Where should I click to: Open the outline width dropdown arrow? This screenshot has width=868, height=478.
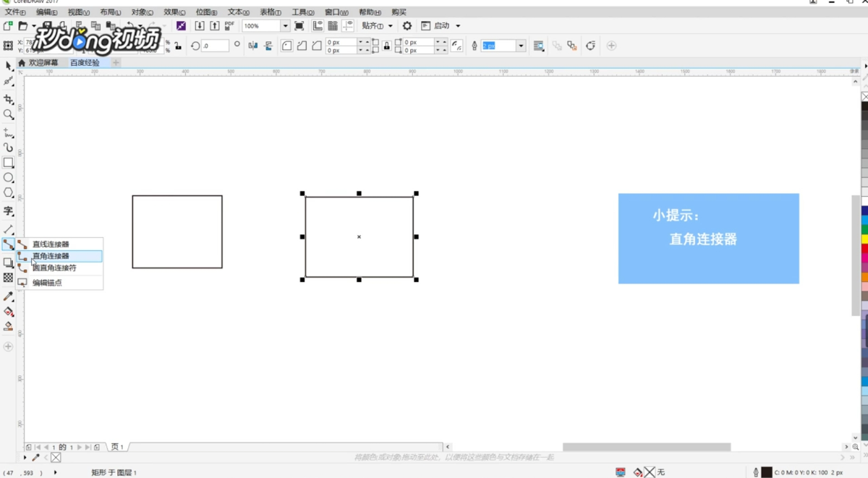click(x=521, y=46)
